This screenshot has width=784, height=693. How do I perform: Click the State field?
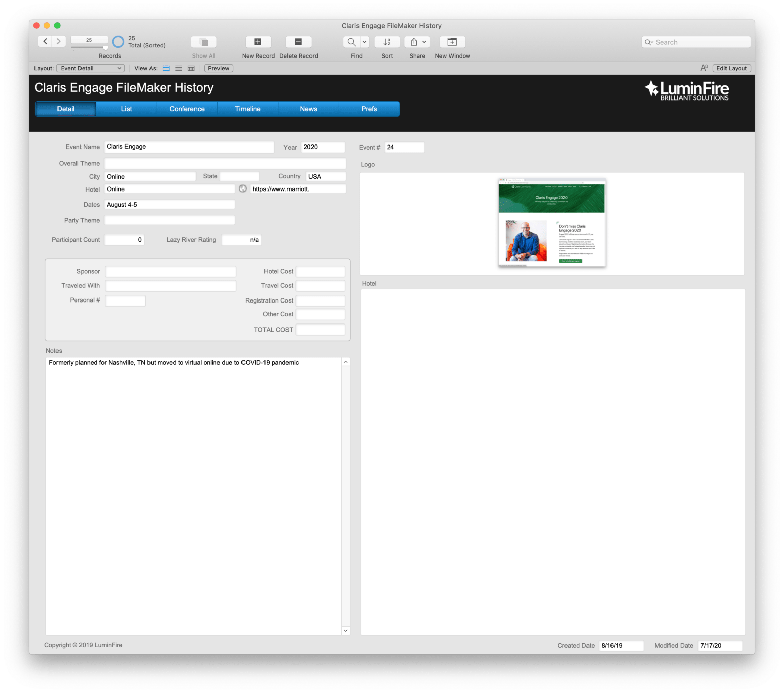[240, 177]
